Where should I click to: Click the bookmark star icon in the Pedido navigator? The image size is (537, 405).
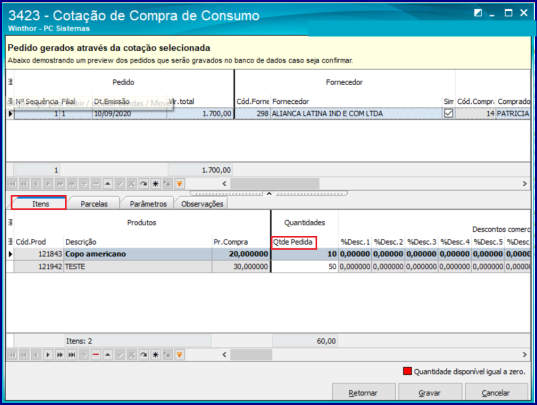(x=155, y=184)
